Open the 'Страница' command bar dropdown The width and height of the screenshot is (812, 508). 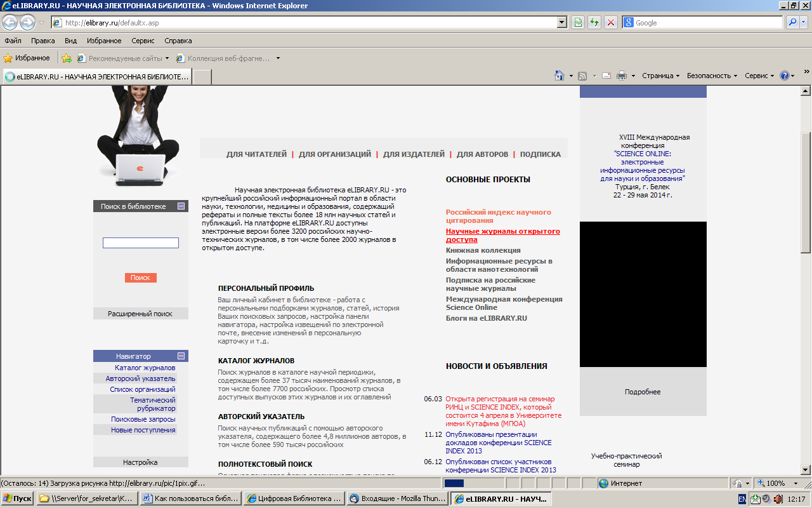point(660,76)
